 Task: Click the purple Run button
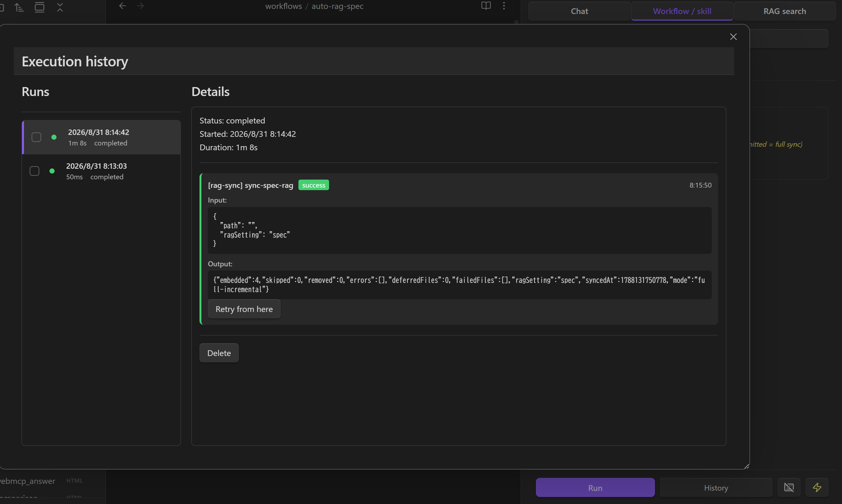coord(595,487)
